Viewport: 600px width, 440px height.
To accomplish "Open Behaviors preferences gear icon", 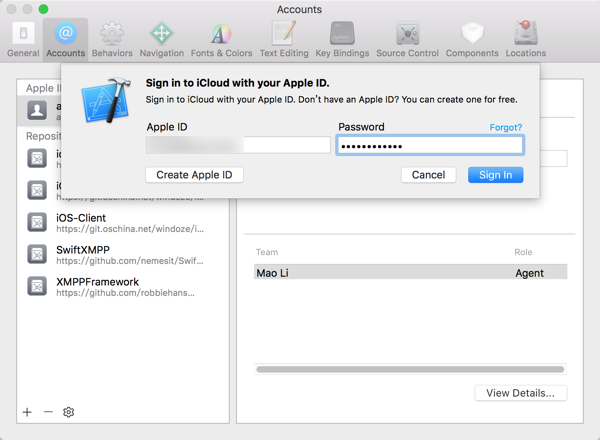I will [112, 33].
